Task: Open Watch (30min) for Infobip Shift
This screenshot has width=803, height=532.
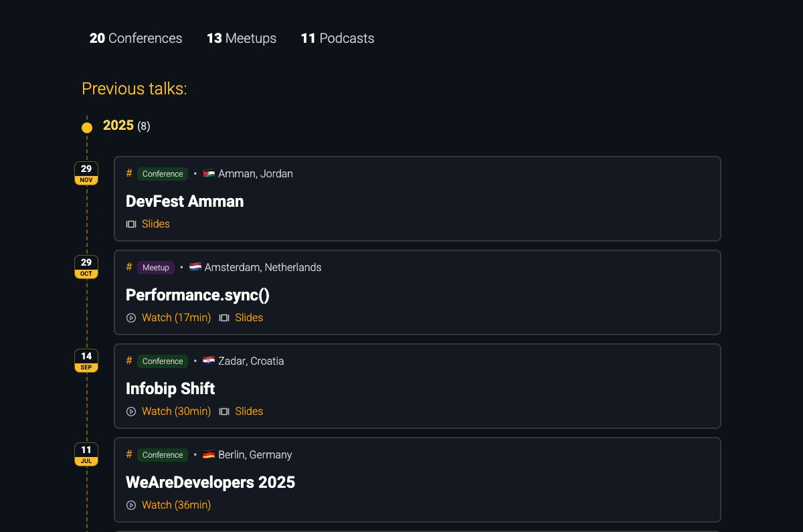Action: tap(176, 412)
